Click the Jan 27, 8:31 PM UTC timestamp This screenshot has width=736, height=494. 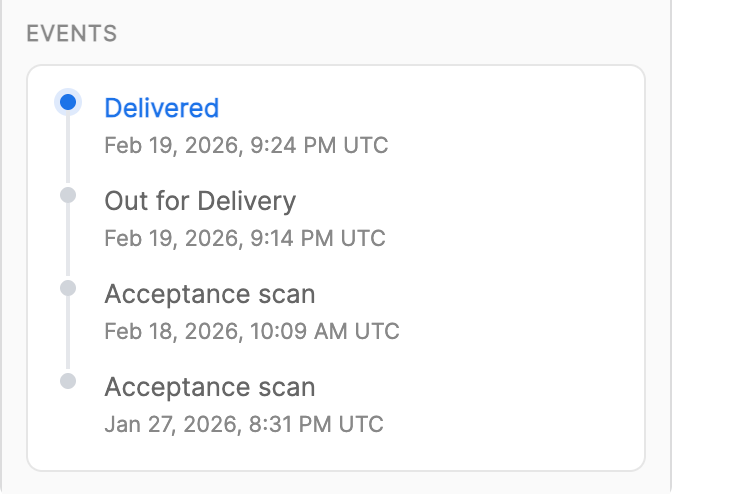244,424
